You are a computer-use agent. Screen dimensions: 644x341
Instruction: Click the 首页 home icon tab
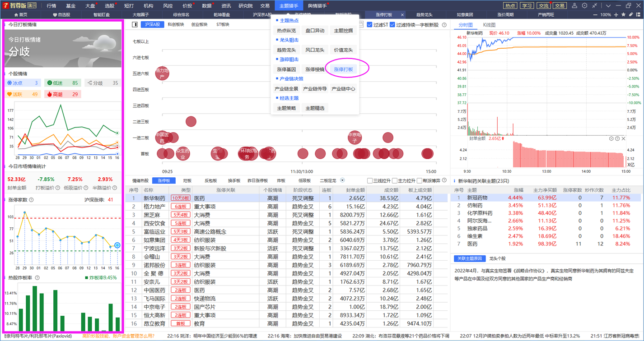click(x=21, y=15)
